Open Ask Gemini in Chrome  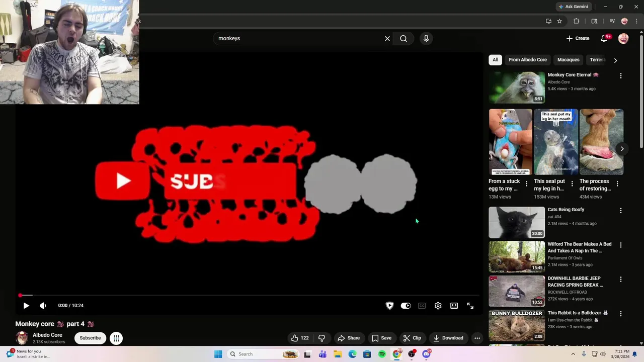pyautogui.click(x=573, y=7)
